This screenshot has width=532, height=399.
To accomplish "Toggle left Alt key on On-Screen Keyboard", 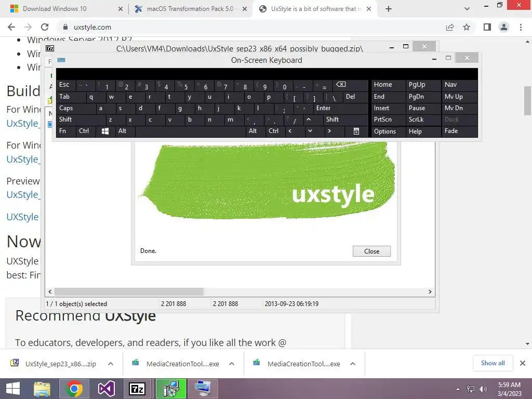I will coord(125,131).
